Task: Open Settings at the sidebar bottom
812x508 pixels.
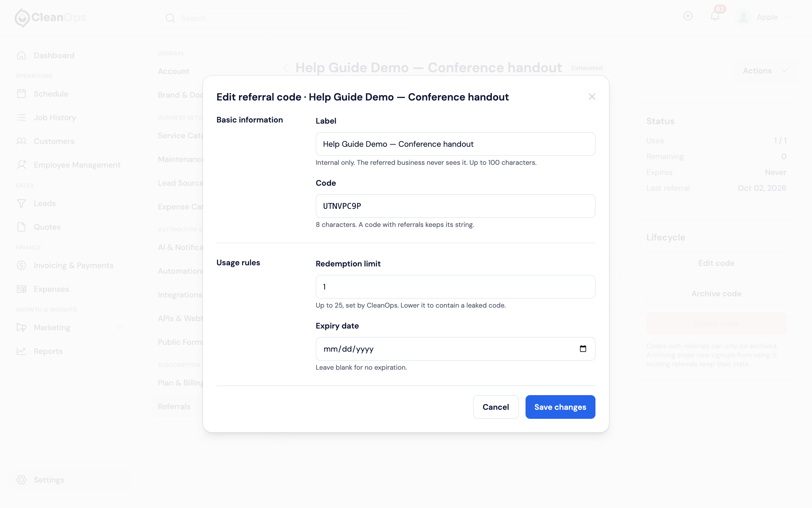Action: tap(70, 480)
